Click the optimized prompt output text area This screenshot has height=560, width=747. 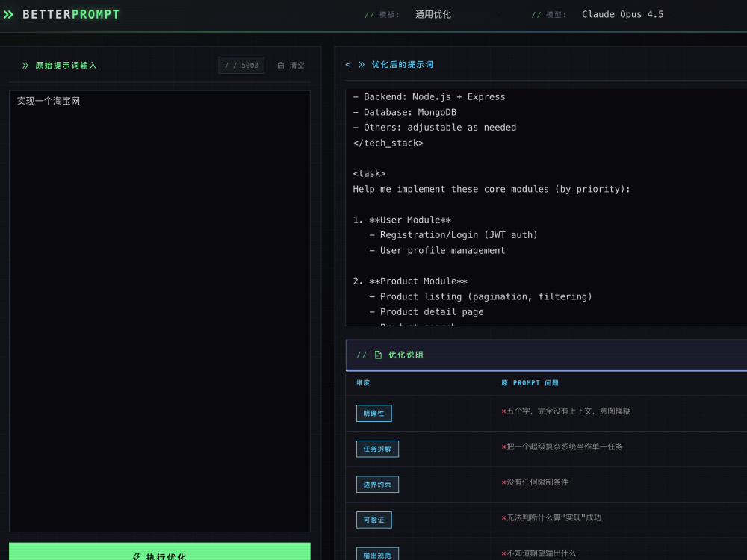point(546,207)
